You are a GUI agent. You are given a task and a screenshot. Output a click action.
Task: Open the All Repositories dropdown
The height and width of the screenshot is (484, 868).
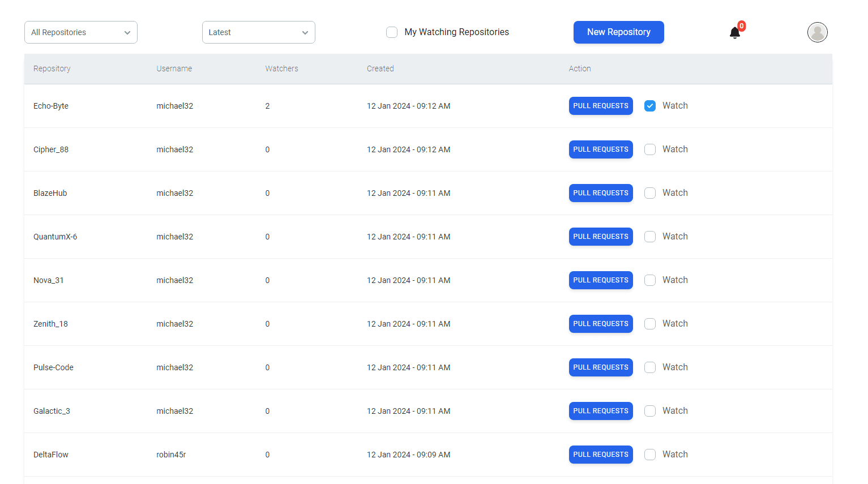pyautogui.click(x=80, y=32)
